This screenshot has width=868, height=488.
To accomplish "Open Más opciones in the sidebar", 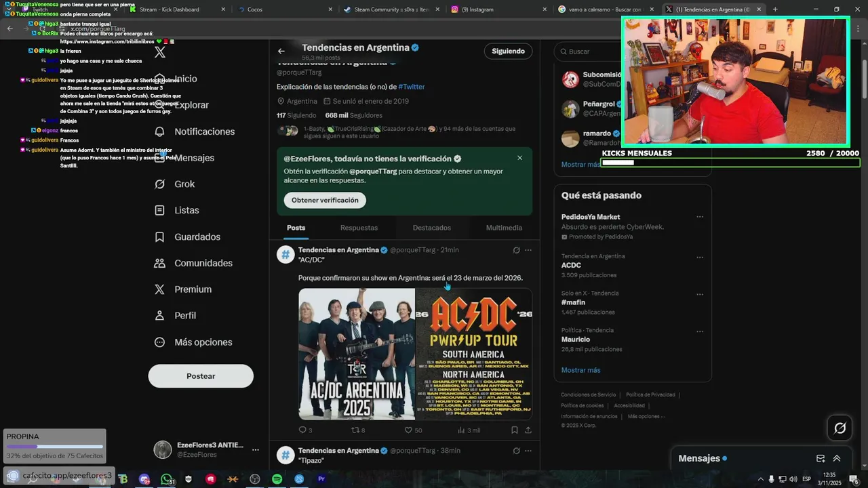I will pyautogui.click(x=193, y=342).
